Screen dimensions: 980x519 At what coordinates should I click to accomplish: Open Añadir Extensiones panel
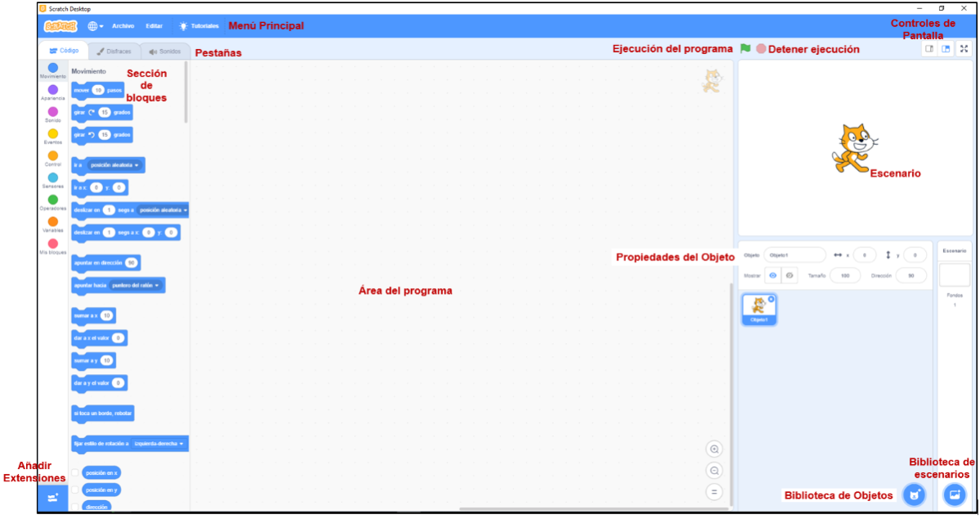52,497
